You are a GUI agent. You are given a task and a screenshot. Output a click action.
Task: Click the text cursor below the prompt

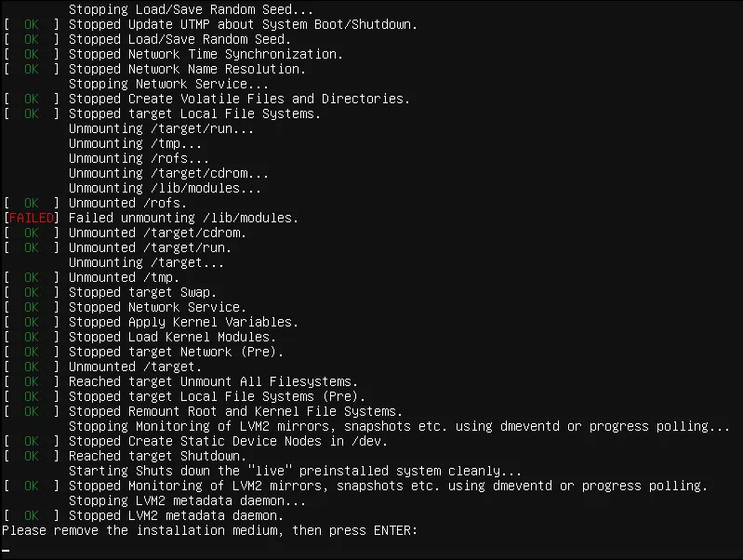tap(6, 549)
